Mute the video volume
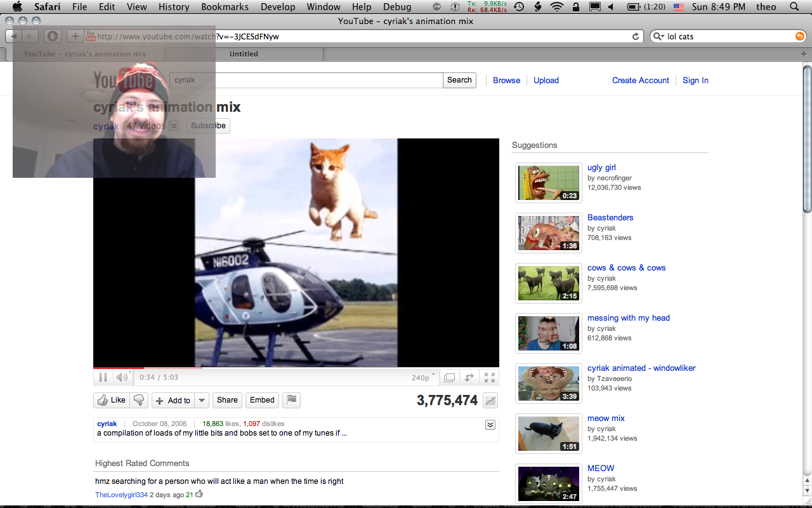Image resolution: width=812 pixels, height=508 pixels. click(x=121, y=377)
